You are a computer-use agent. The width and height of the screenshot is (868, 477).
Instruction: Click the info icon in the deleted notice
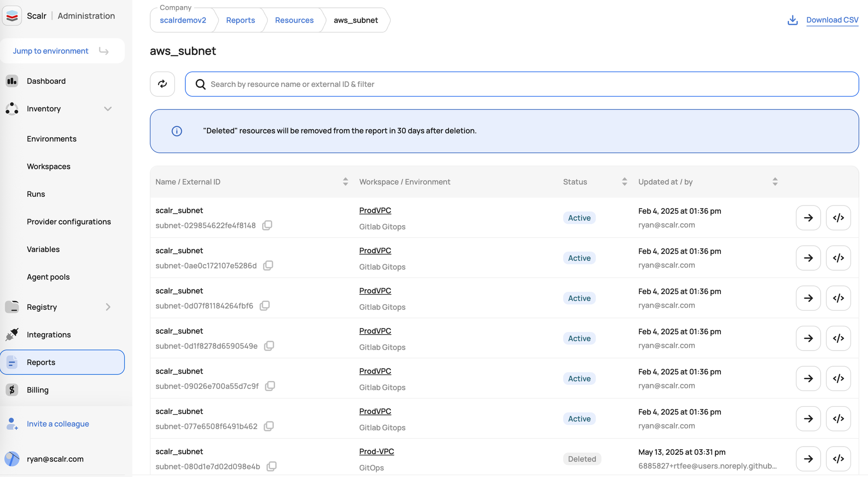[x=177, y=131]
